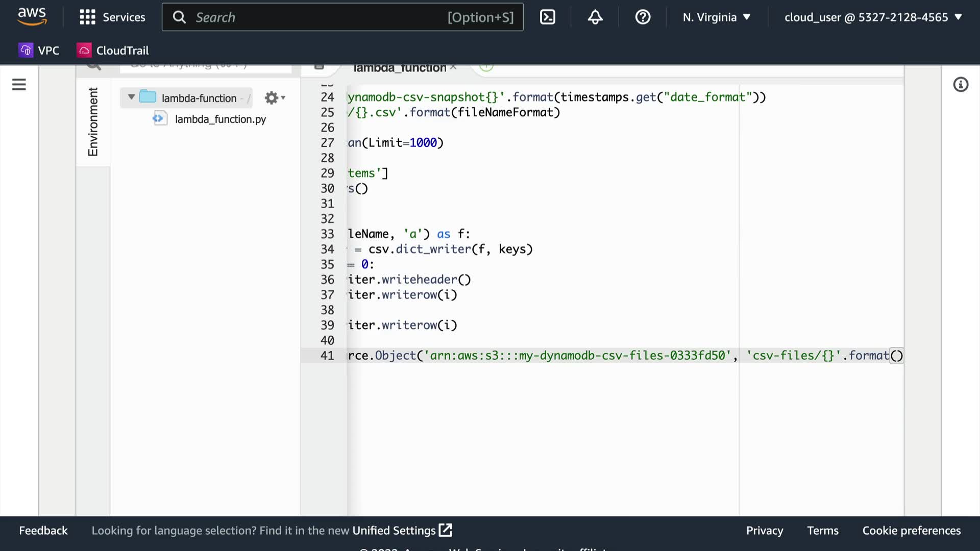Close the lambda_function editor tab
This screenshot has width=980, height=551.
453,68
